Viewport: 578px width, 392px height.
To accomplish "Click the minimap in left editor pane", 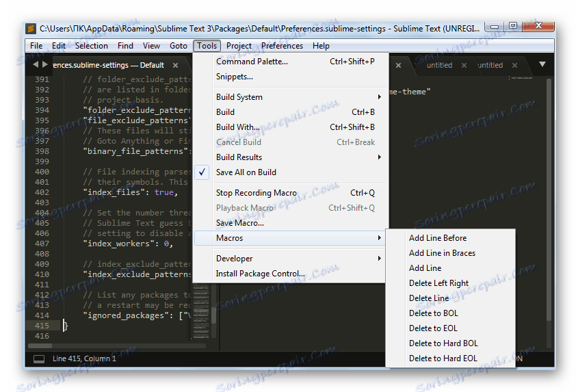I will click(x=201, y=311).
